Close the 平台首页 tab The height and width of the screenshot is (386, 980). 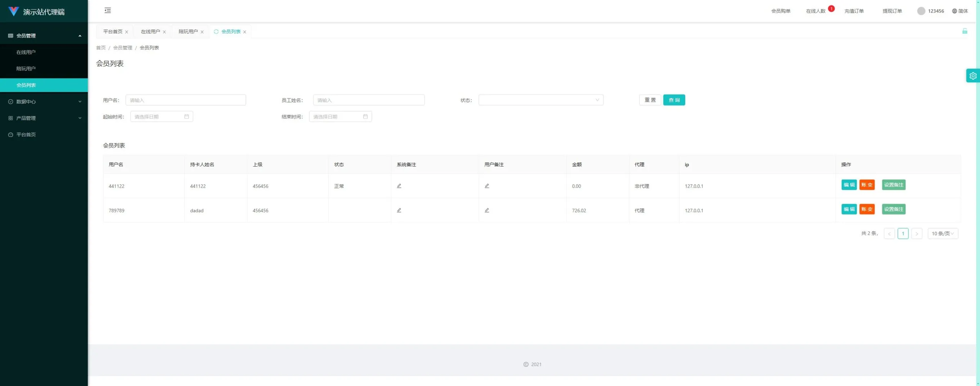pyautogui.click(x=127, y=32)
